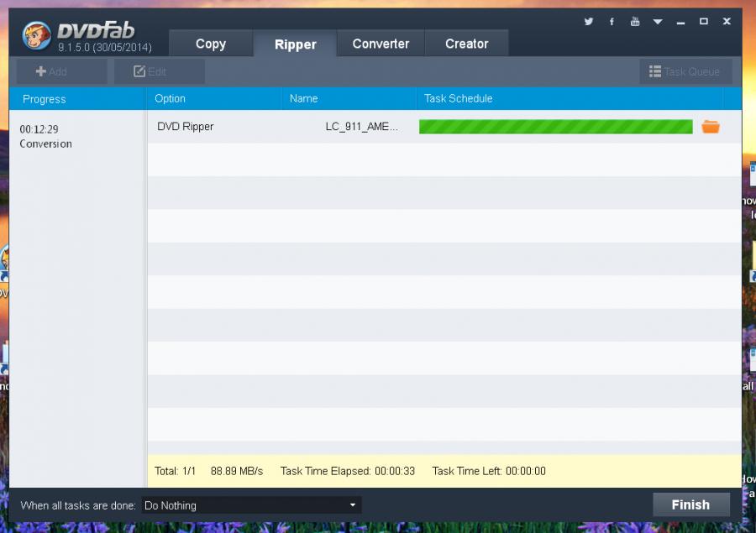Switch to the Ripper tab

pos(295,44)
